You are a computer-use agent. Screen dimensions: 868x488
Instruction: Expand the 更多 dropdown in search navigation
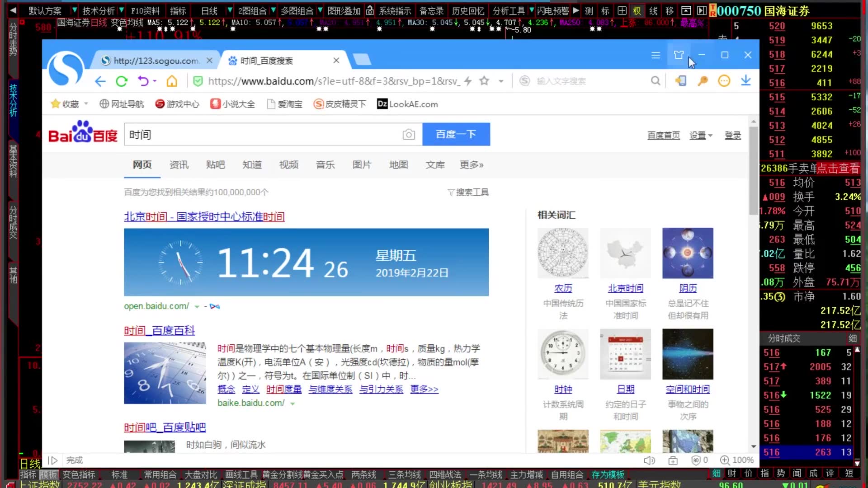click(471, 164)
